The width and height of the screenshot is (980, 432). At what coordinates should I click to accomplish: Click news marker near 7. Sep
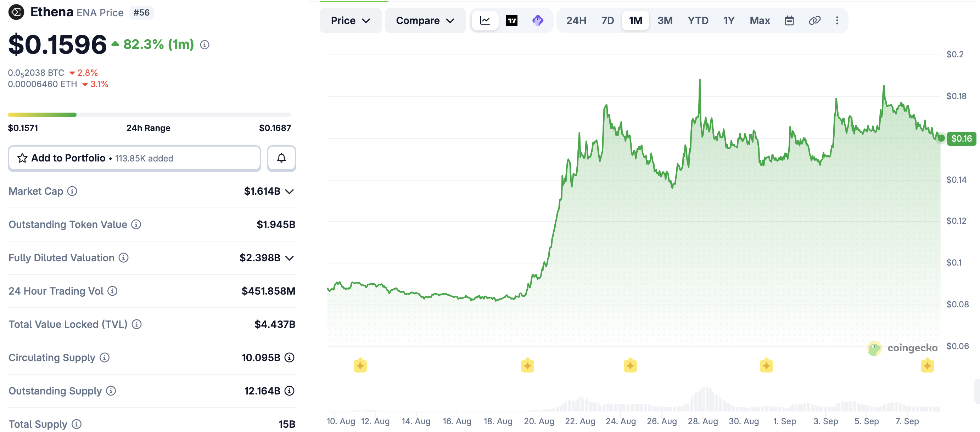coord(928,365)
